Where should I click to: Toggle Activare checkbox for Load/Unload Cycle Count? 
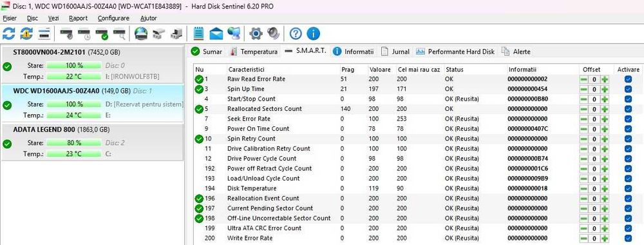coord(628,179)
